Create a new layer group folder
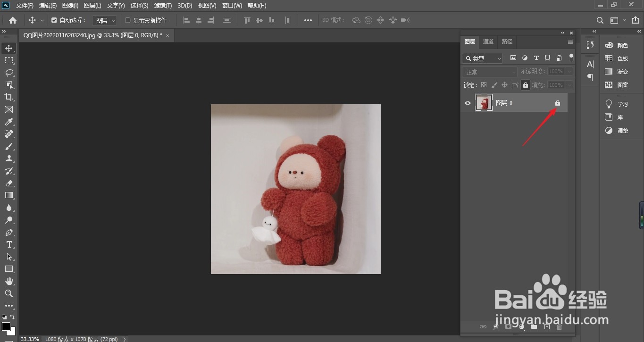 534,326
